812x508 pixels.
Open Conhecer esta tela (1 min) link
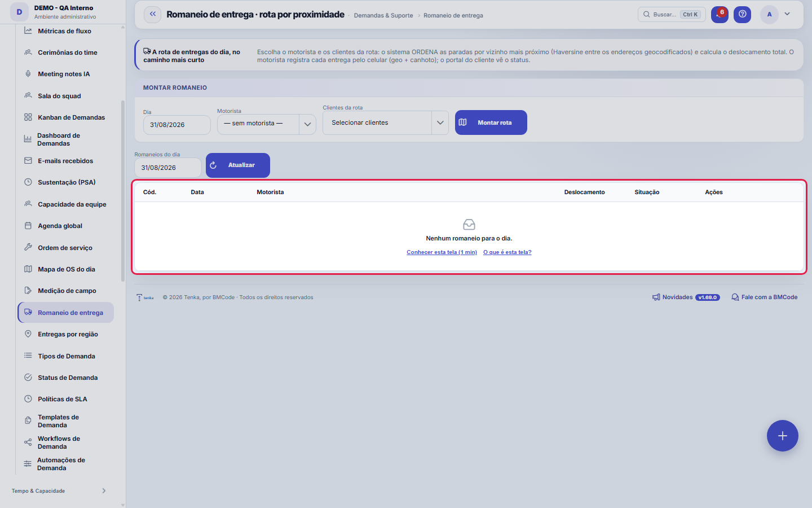click(442, 252)
